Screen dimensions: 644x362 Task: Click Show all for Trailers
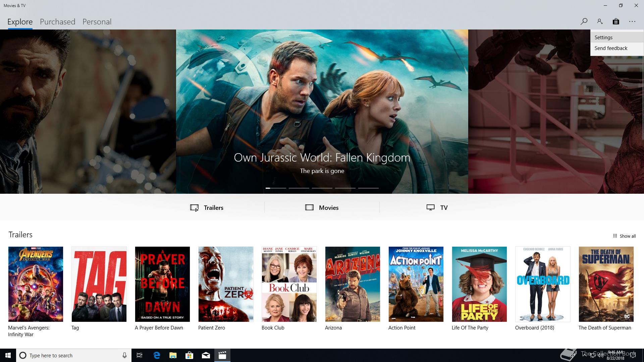click(x=624, y=236)
